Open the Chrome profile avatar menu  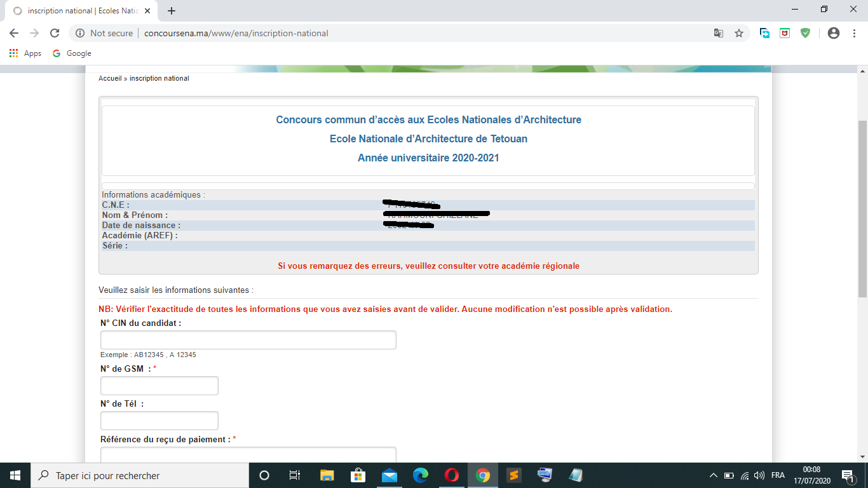pos(834,33)
